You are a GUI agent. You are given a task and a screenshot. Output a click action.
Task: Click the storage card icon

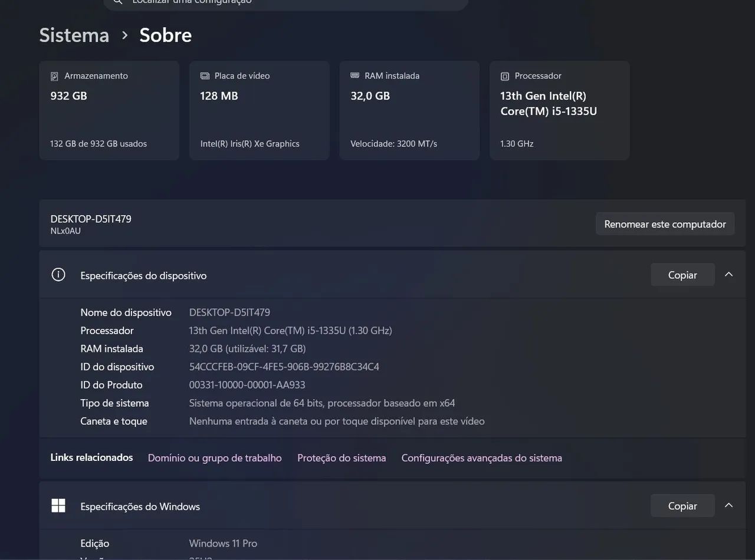tap(54, 76)
